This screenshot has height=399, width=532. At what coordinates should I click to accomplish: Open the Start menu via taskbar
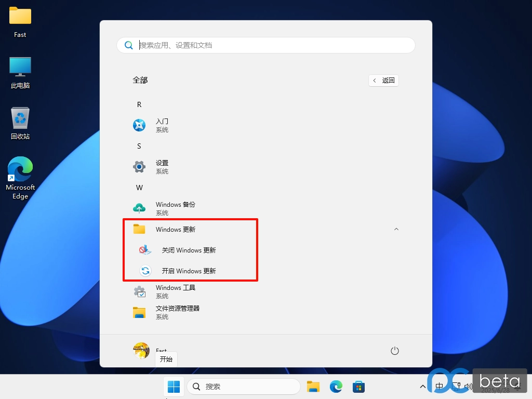(x=174, y=387)
